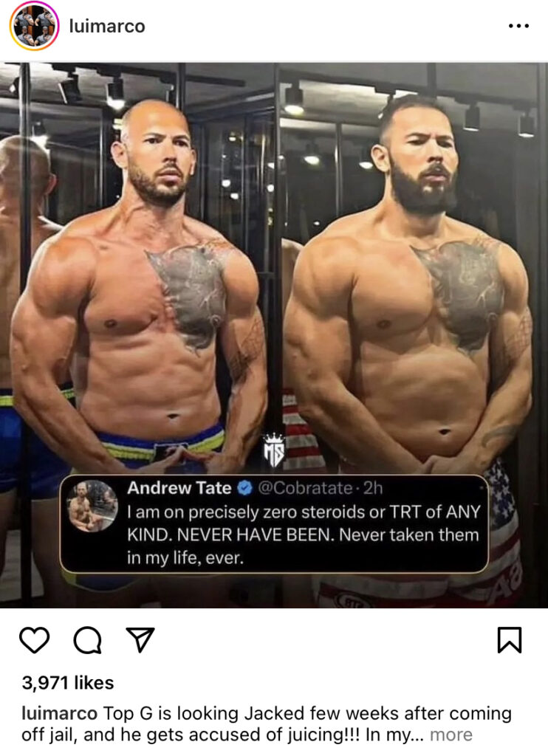Expand the caption with the 'more' link
Viewport: 548px width, 756px height.
point(451,735)
